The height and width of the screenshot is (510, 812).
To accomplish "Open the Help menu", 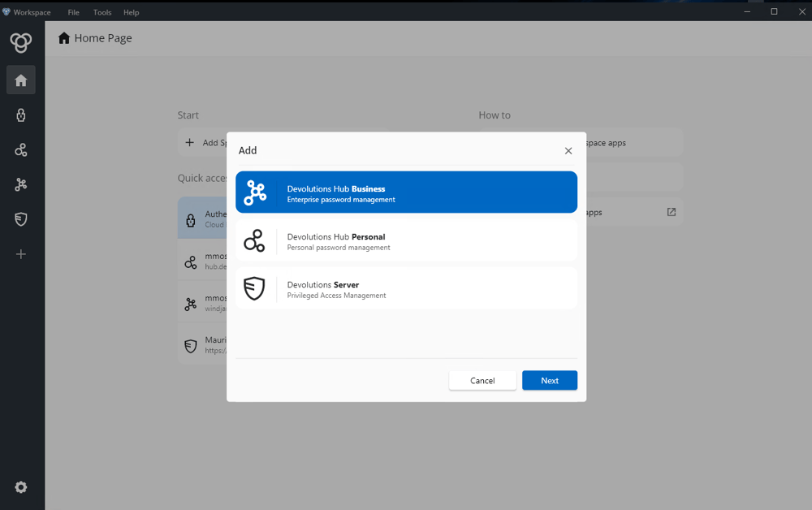I will point(131,12).
